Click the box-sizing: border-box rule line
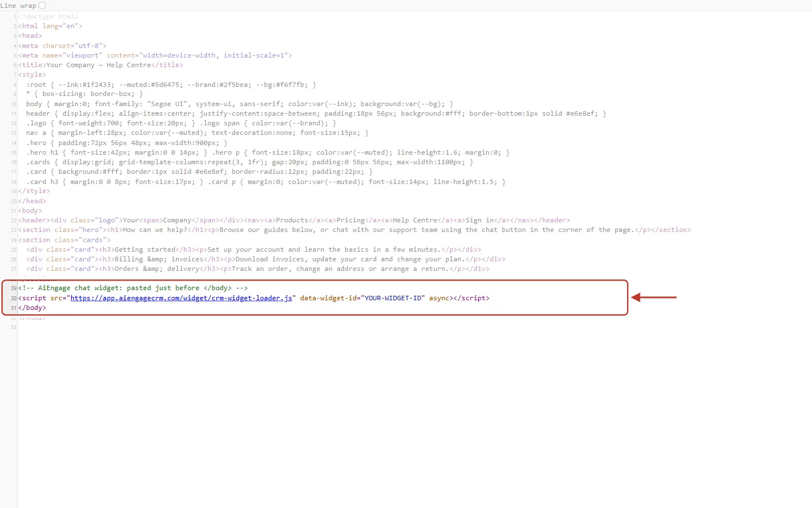The image size is (812, 508). 85,94
